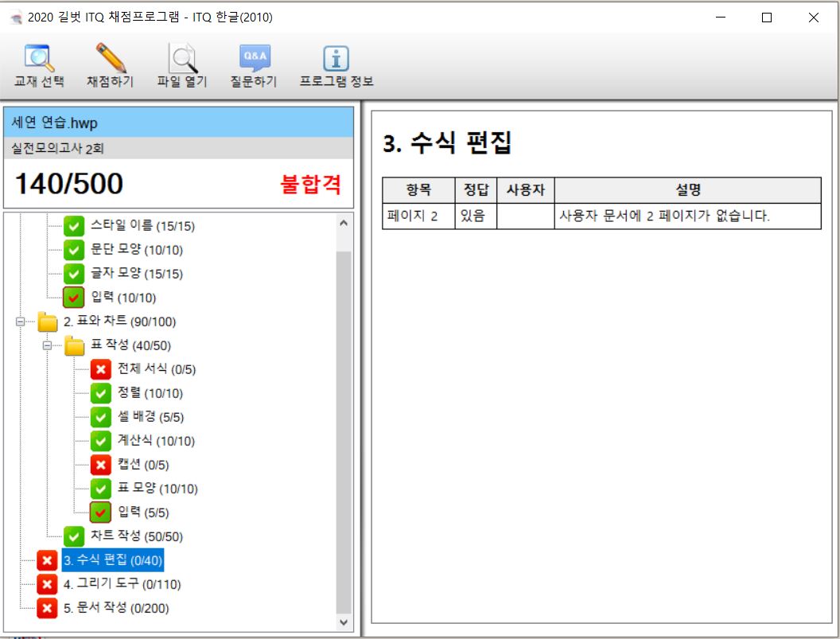Open 프로그램 정보 info icon
The image size is (840, 639).
pyautogui.click(x=336, y=59)
